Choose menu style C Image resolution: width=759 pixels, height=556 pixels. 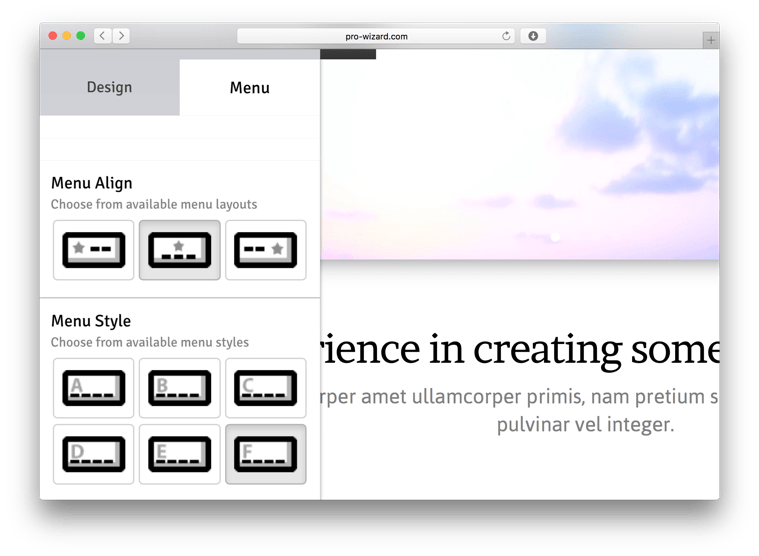click(x=266, y=388)
